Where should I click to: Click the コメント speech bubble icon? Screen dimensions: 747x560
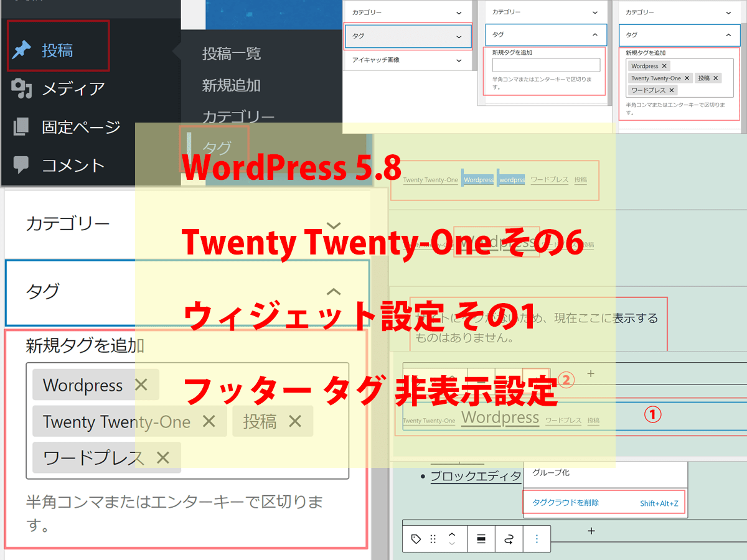tap(22, 165)
